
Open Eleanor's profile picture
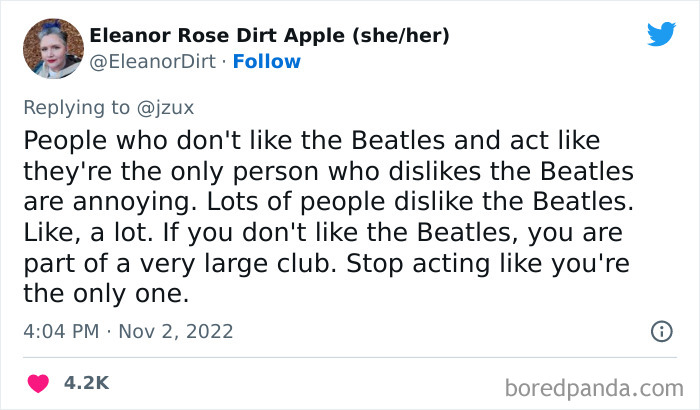point(52,49)
